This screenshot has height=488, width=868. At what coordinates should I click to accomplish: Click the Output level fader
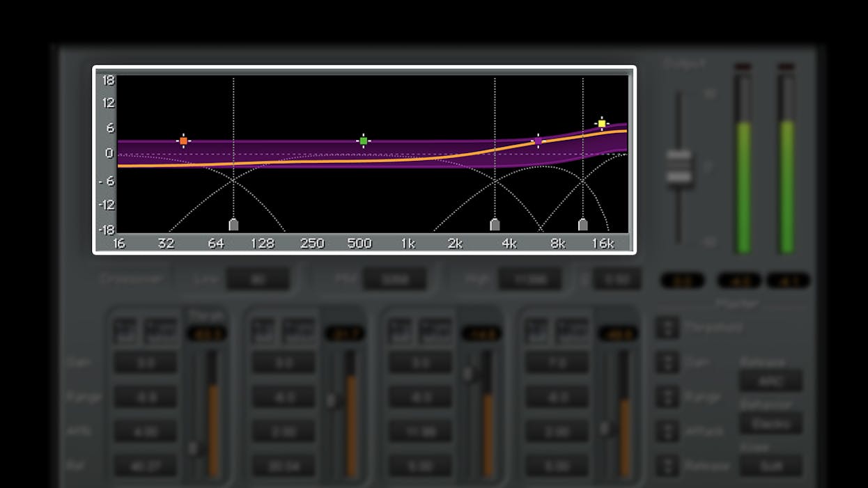click(681, 167)
